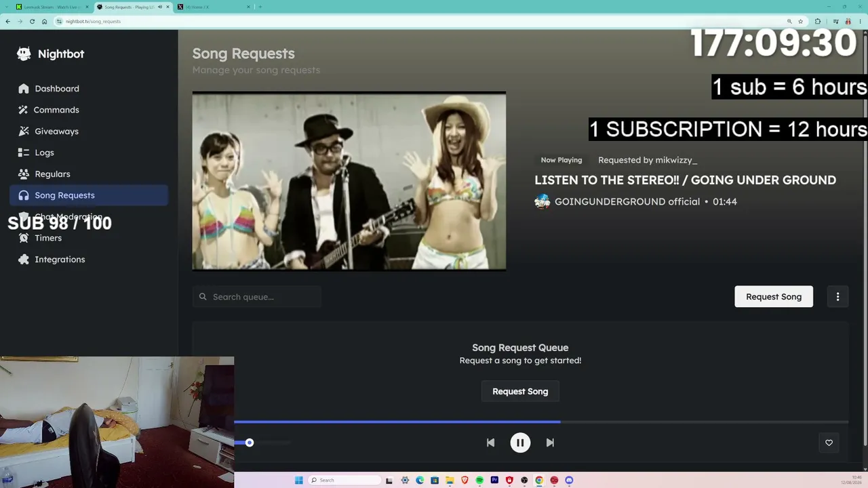Adjust the volume slider knob
This screenshot has height=488, width=868.
250,443
